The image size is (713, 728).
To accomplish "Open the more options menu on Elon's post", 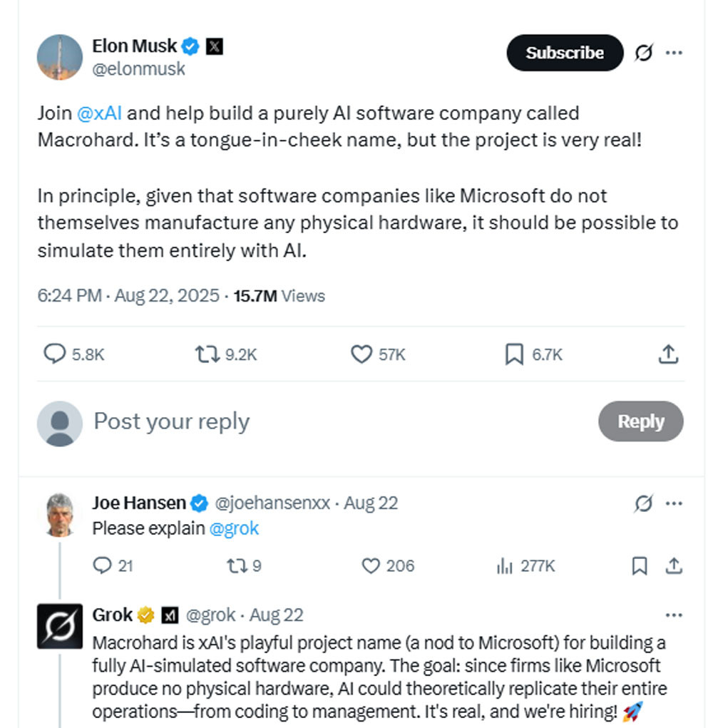I will click(x=673, y=53).
